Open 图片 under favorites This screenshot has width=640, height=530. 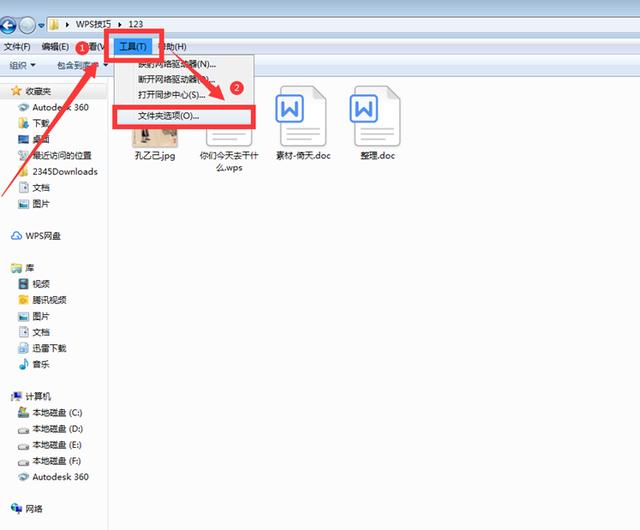(41, 204)
